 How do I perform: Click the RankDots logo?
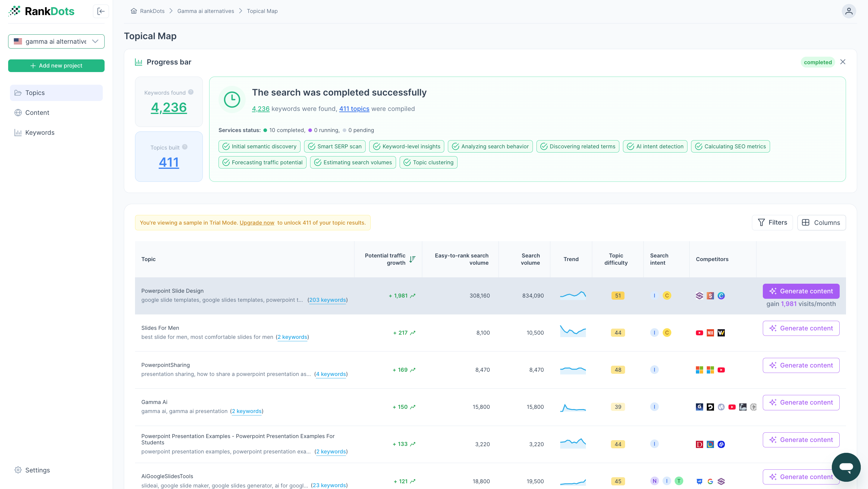(x=41, y=11)
